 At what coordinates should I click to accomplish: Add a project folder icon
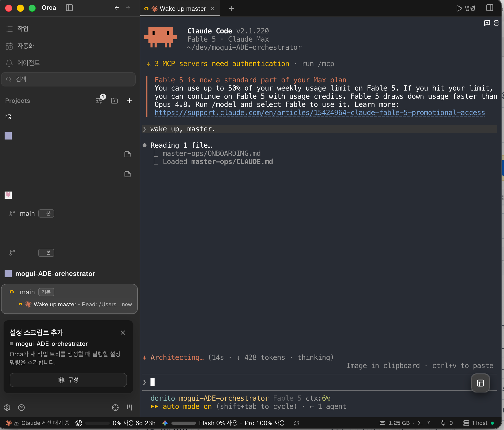114,101
